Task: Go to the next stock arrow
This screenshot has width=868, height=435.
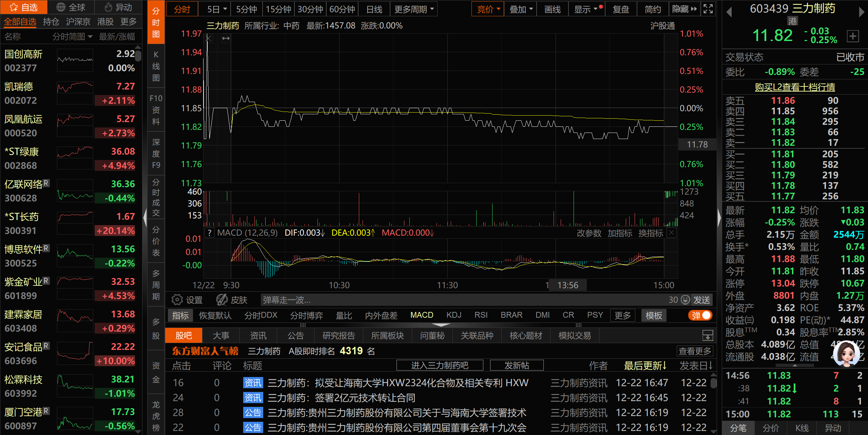Action: click(861, 12)
